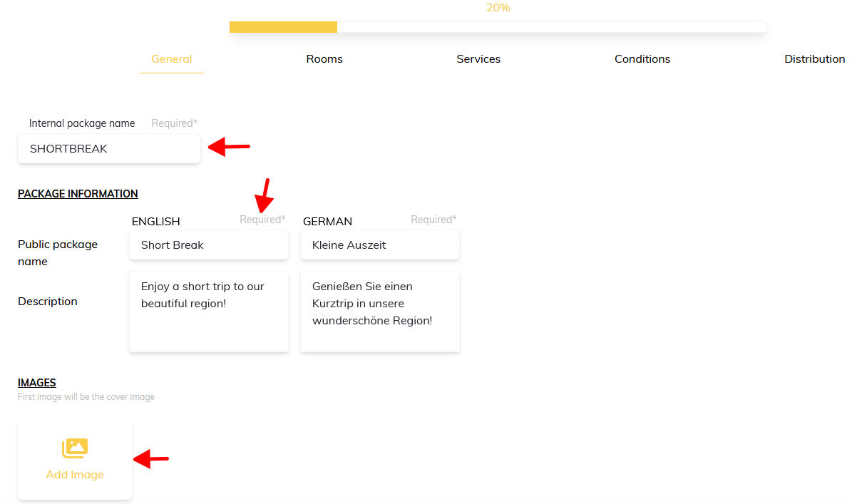Navigate to the Distribution tab
852x504 pixels.
(x=814, y=59)
